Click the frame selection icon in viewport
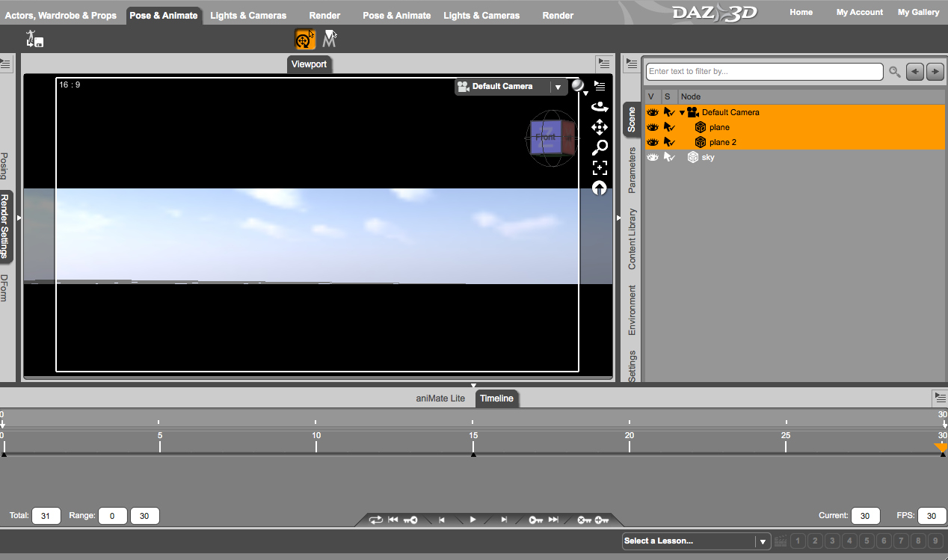Viewport: 948px width, 560px height. (600, 167)
